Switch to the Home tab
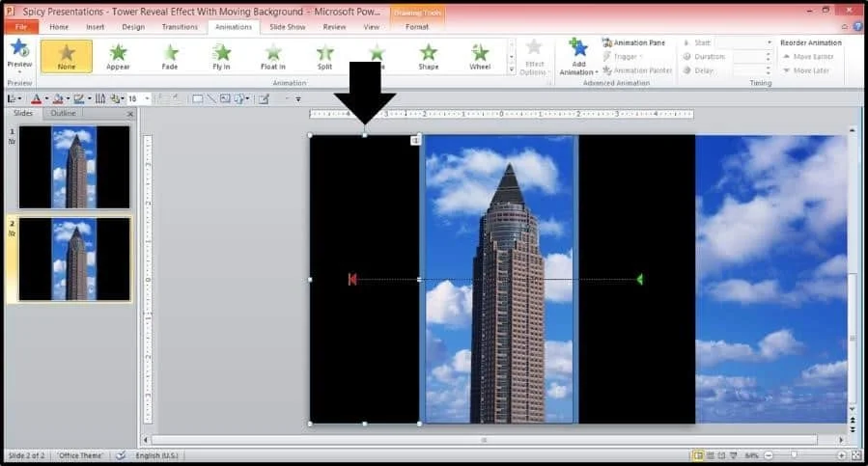Screen dimensions: 868x466 click(x=59, y=27)
